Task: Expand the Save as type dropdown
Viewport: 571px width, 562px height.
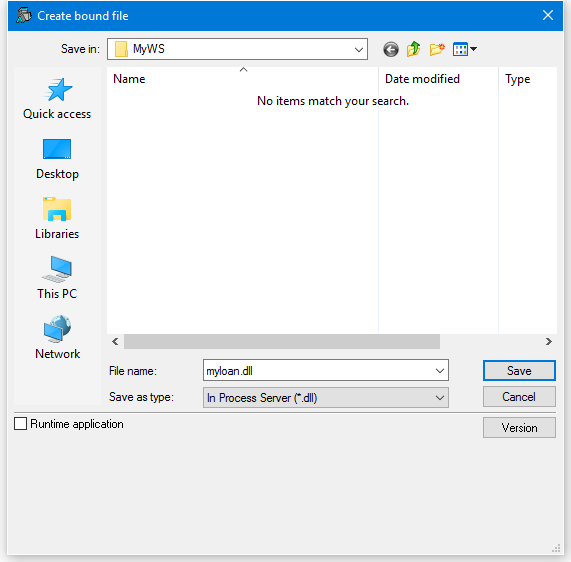Action: (x=440, y=398)
